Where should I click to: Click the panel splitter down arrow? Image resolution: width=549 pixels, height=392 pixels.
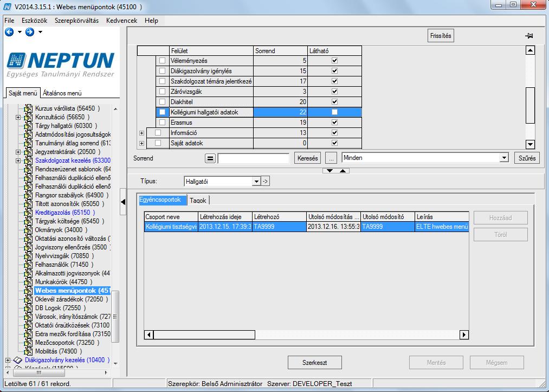tap(330, 171)
